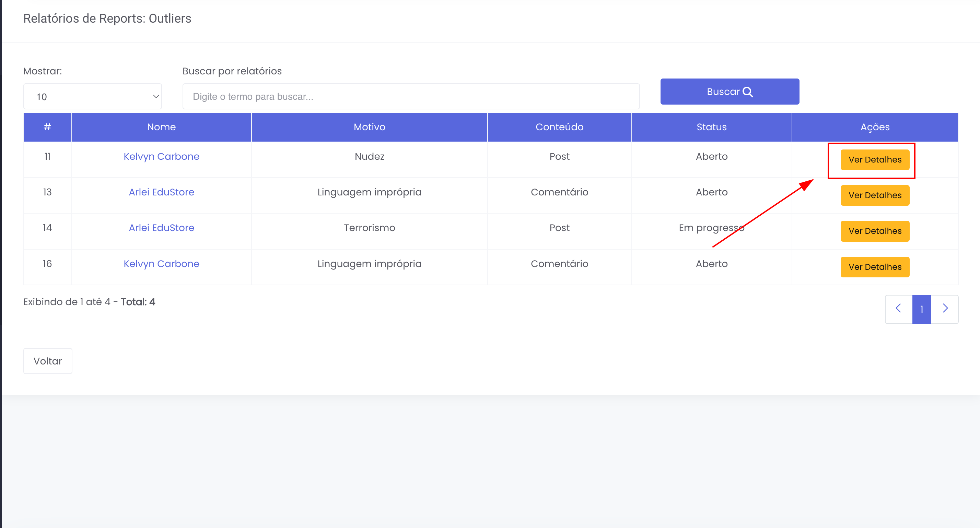The image size is (980, 528).
Task: Click the Status column header
Action: tap(711, 127)
